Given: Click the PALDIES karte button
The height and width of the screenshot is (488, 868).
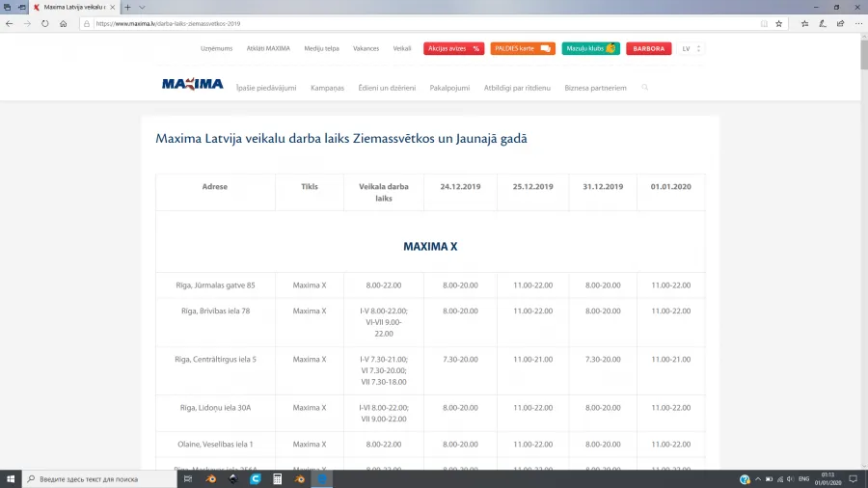Looking at the screenshot, I should pos(523,48).
